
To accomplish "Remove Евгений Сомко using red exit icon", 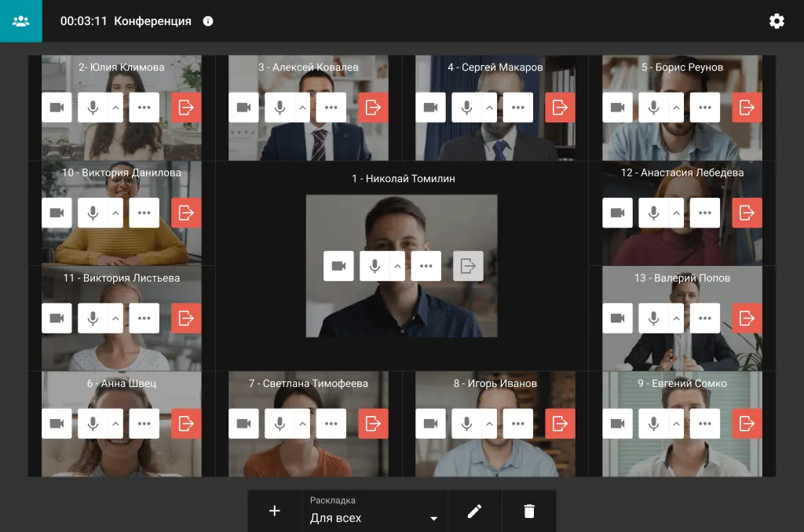I will point(747,424).
